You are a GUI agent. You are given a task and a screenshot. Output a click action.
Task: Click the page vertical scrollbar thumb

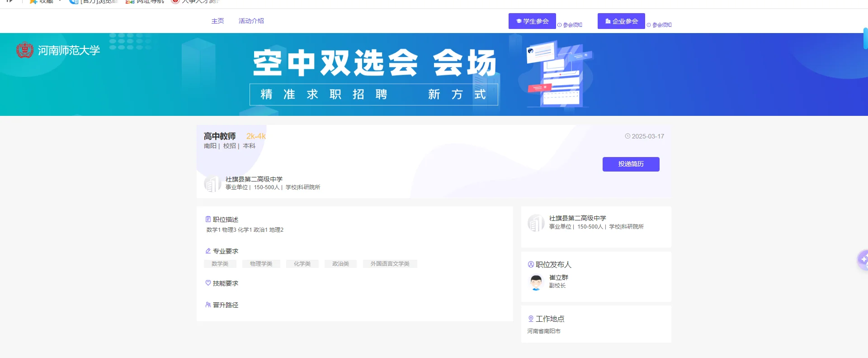coord(866,38)
